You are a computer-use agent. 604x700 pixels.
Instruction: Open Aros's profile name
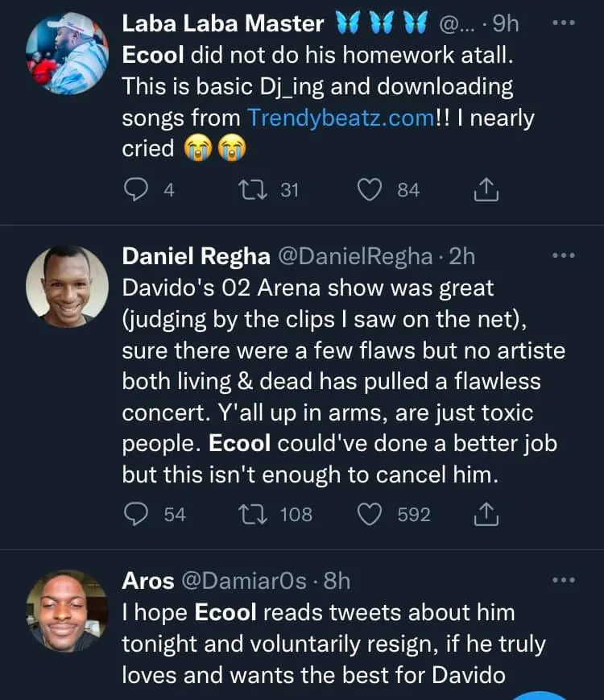(147, 581)
